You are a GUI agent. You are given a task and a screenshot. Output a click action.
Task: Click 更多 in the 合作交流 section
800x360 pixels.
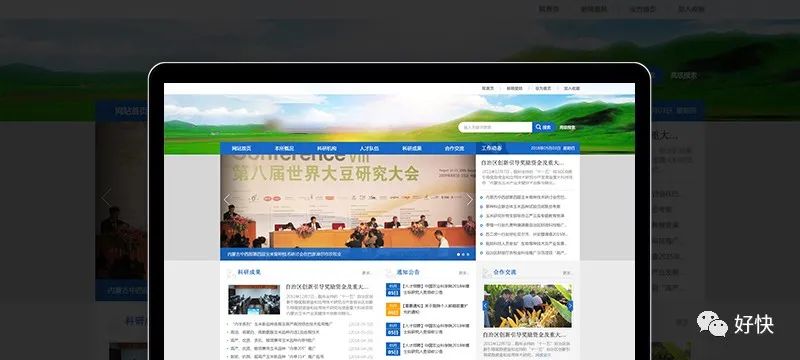point(567,273)
